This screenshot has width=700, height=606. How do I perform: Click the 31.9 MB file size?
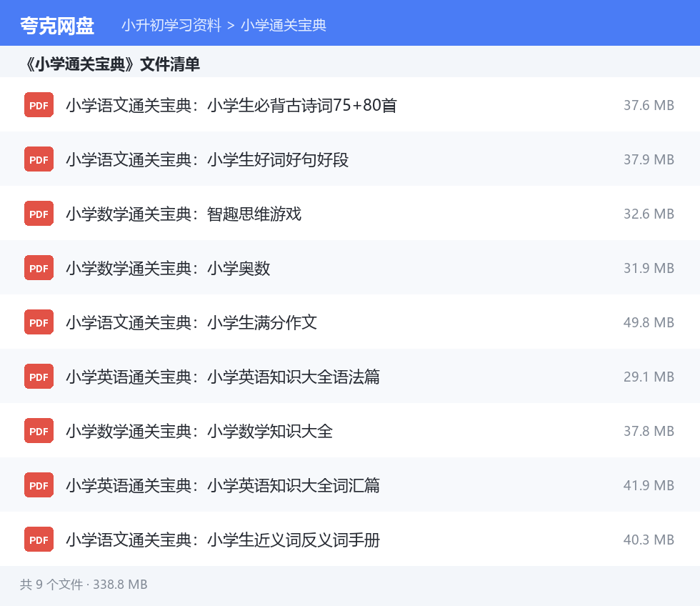(649, 269)
